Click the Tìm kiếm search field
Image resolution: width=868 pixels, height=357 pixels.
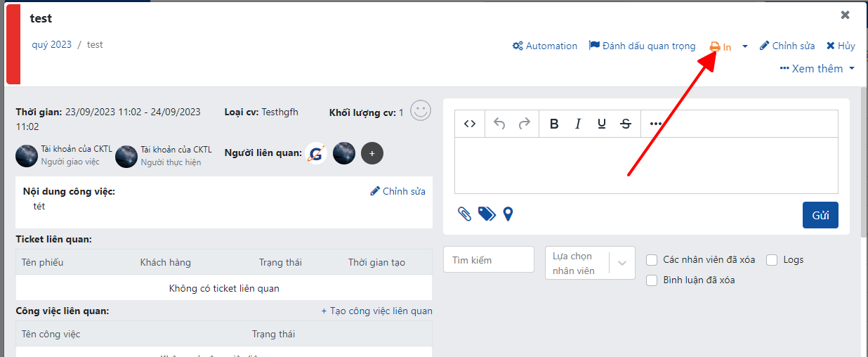pyautogui.click(x=489, y=260)
